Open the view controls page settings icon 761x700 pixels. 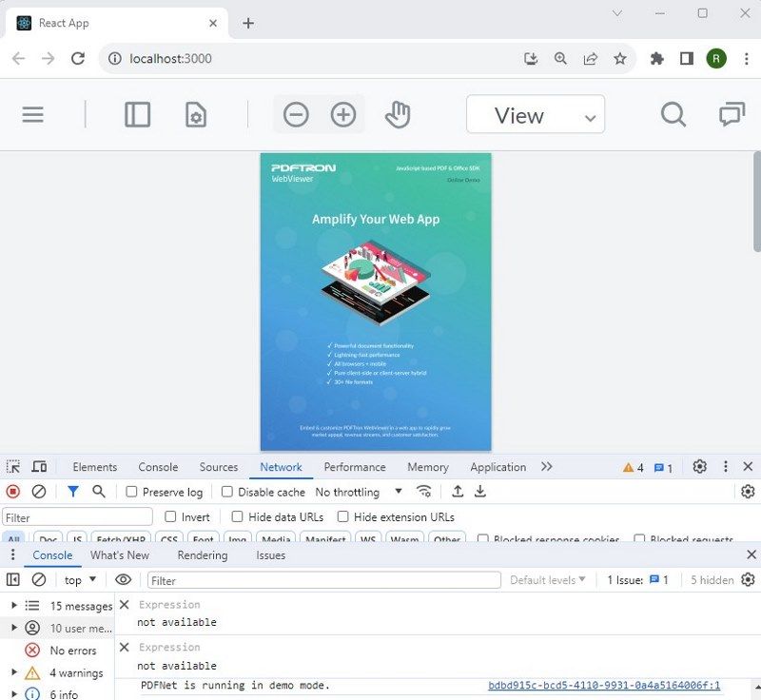(196, 115)
